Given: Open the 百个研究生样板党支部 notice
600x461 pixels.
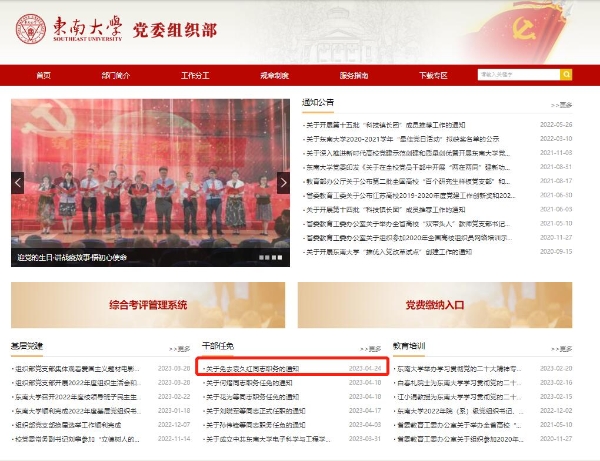Looking at the screenshot, I should click(408, 181).
